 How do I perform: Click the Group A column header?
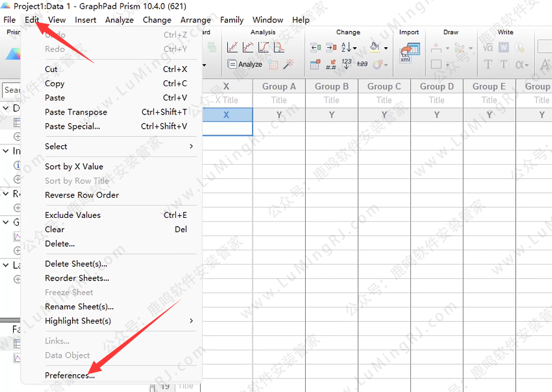(x=279, y=86)
